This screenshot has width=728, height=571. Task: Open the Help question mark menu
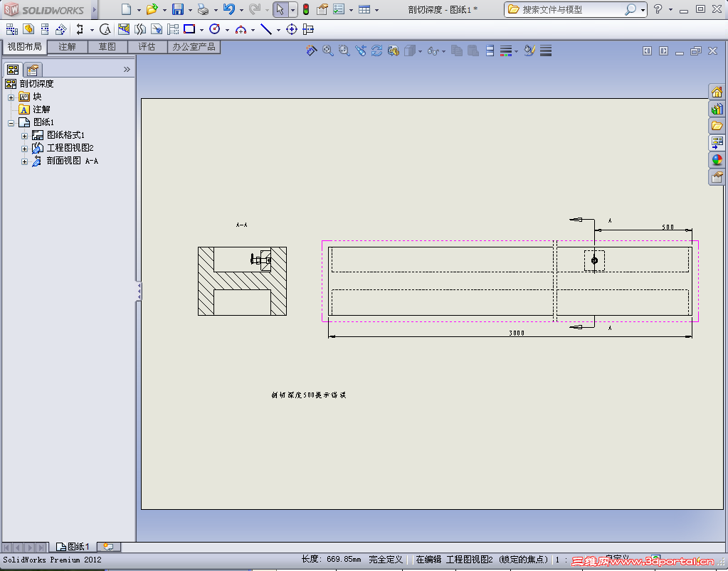click(658, 9)
